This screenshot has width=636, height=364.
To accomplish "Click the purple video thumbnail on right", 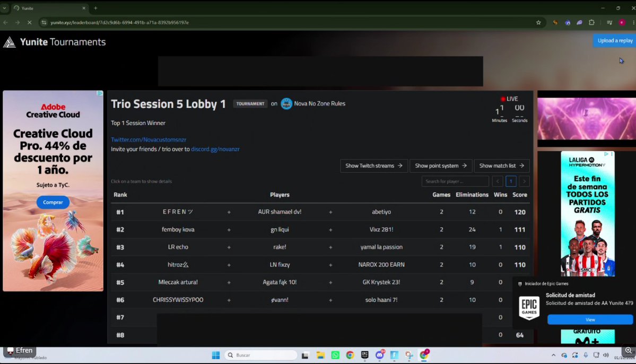I will click(587, 119).
